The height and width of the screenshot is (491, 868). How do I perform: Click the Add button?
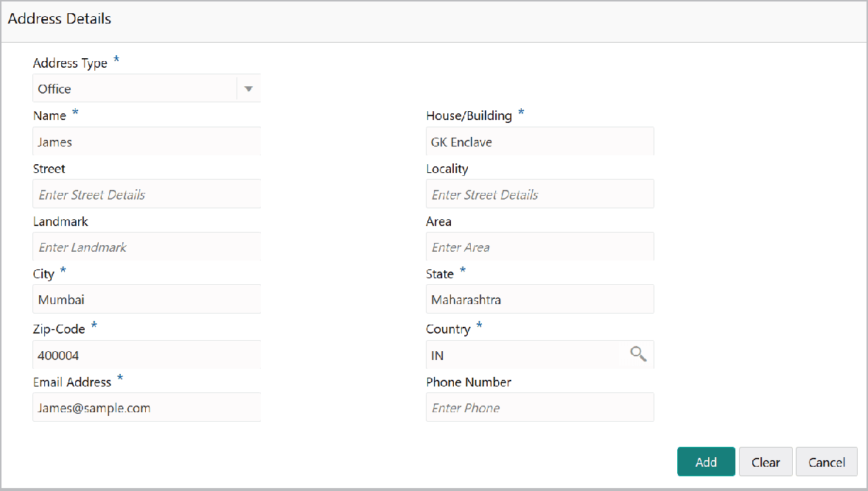[x=705, y=462]
